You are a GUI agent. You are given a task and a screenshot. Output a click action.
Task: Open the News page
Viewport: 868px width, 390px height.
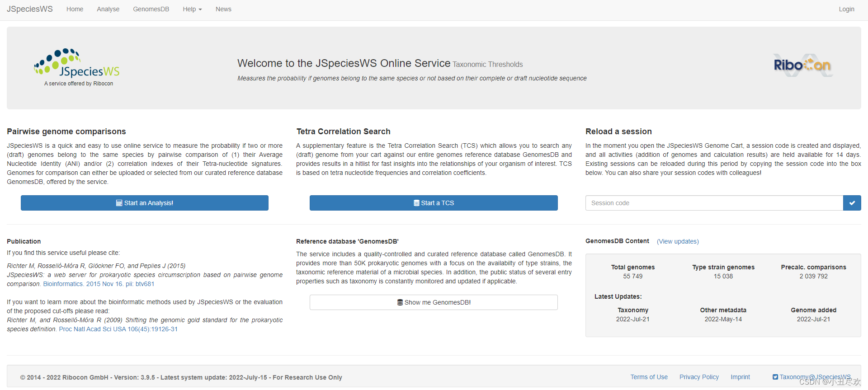(x=223, y=9)
